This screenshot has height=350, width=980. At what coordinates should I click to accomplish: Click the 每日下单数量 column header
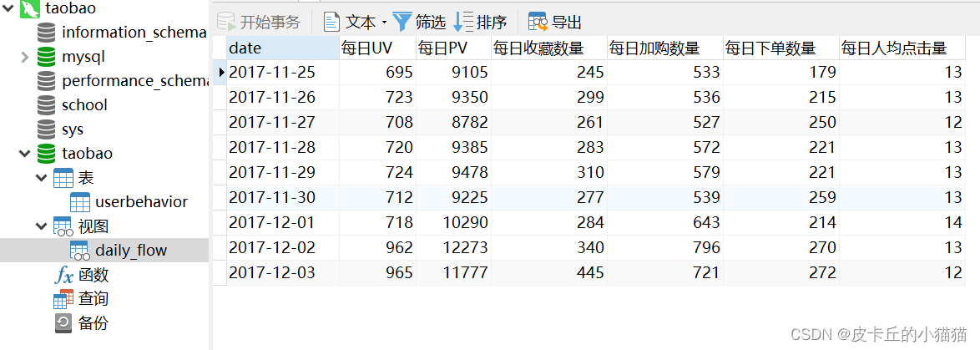(781, 48)
